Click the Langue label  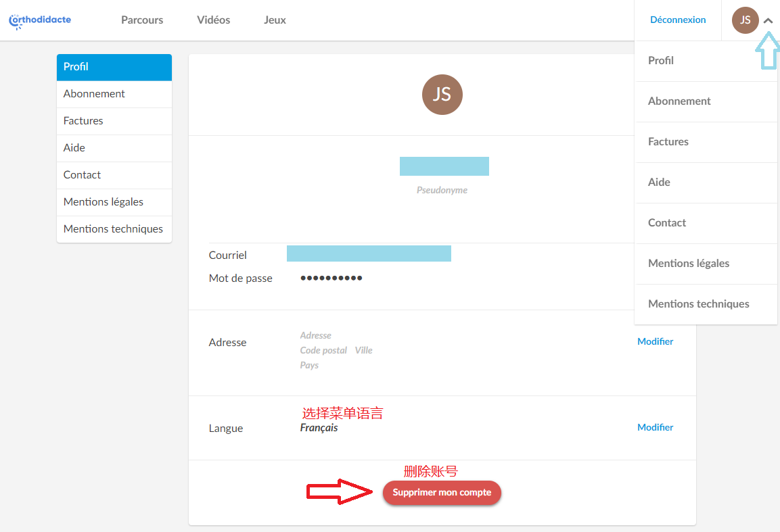(x=226, y=429)
